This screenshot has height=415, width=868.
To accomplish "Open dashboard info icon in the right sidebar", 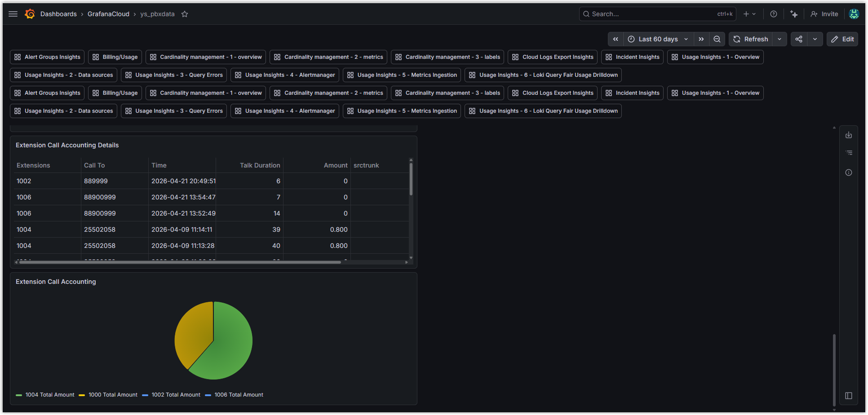I will (849, 172).
